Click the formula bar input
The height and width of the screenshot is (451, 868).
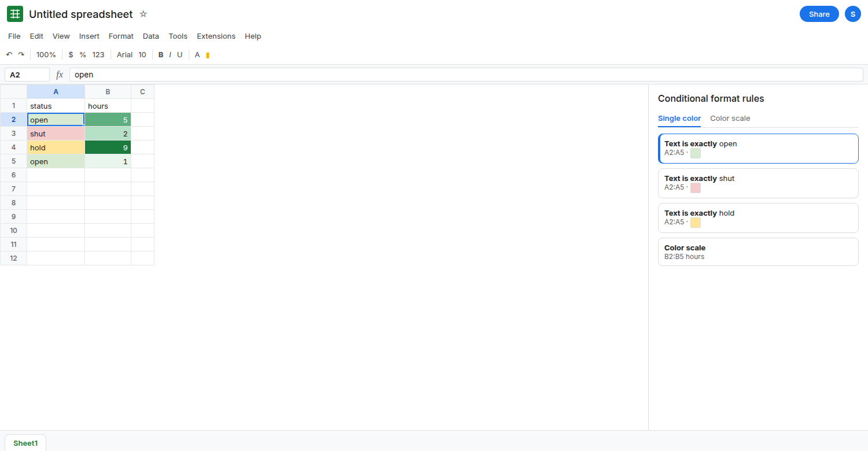pyautogui.click(x=466, y=75)
